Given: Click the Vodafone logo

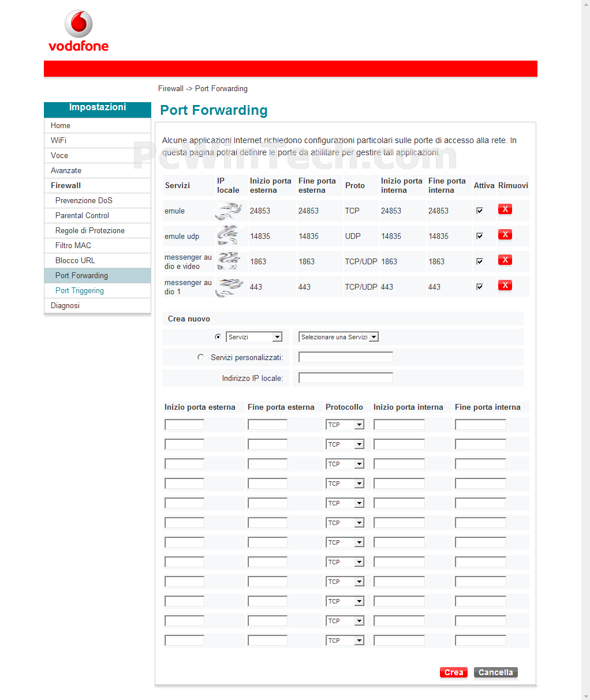Looking at the screenshot, I should coord(79,31).
